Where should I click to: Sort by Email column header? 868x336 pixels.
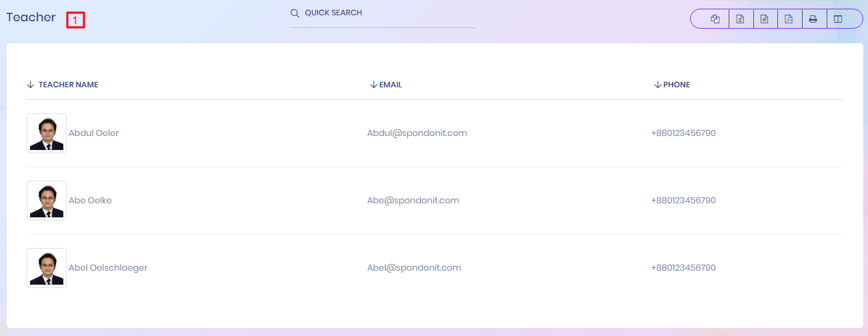(x=390, y=85)
